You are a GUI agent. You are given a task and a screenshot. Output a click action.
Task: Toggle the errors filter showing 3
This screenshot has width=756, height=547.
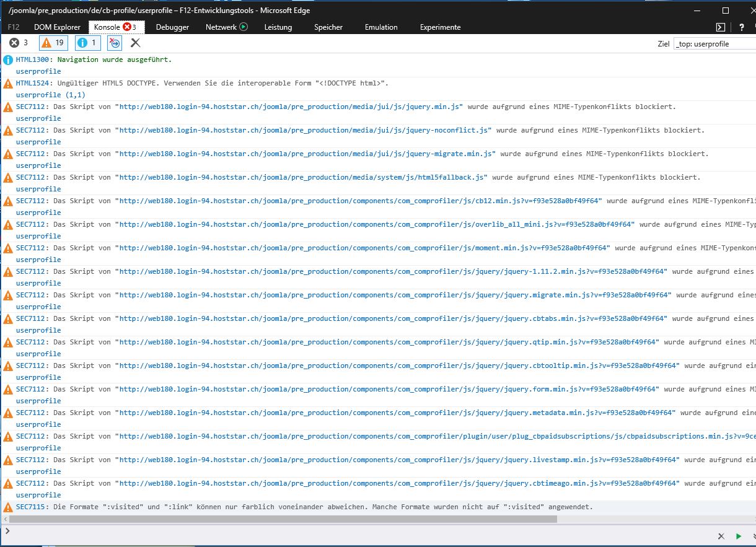click(19, 43)
